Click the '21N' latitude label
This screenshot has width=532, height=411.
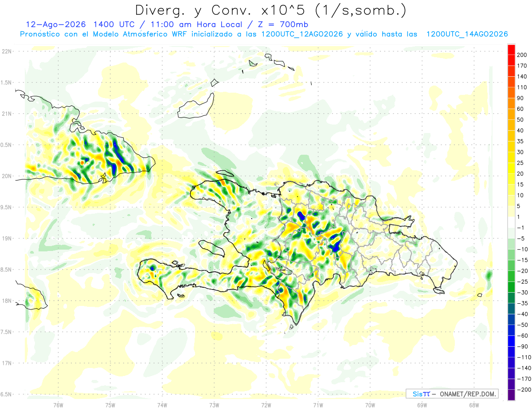coord(6,114)
